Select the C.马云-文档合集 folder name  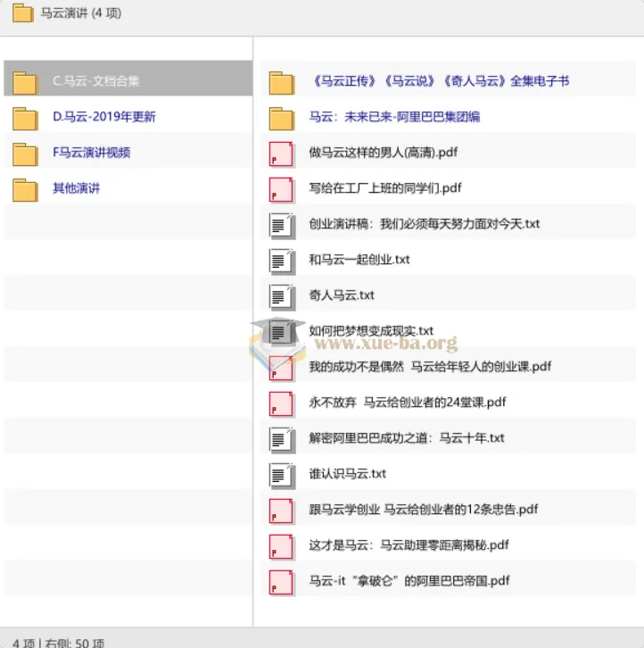(x=95, y=81)
